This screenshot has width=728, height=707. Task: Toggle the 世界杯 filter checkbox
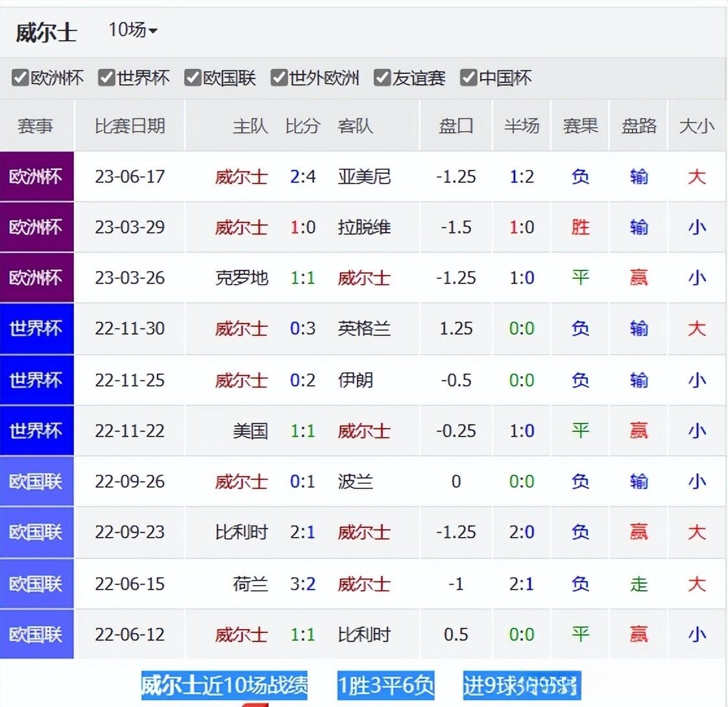(106, 78)
